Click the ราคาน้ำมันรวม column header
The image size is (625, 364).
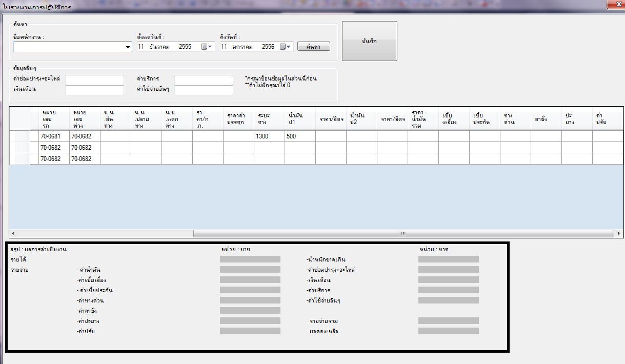pos(423,118)
